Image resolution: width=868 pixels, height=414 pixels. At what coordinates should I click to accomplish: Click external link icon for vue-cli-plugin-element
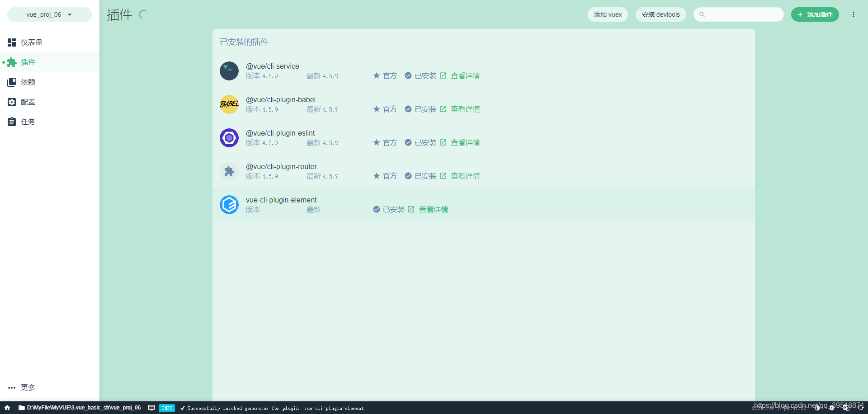point(411,209)
